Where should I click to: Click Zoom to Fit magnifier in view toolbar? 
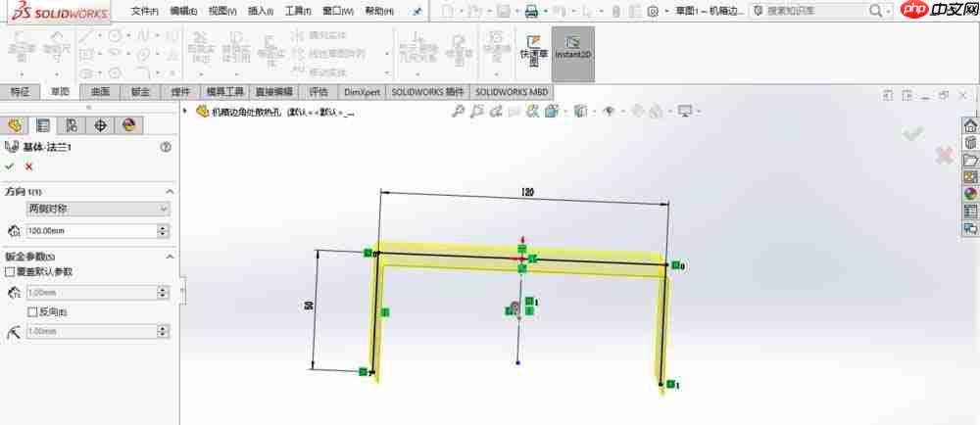(458, 111)
